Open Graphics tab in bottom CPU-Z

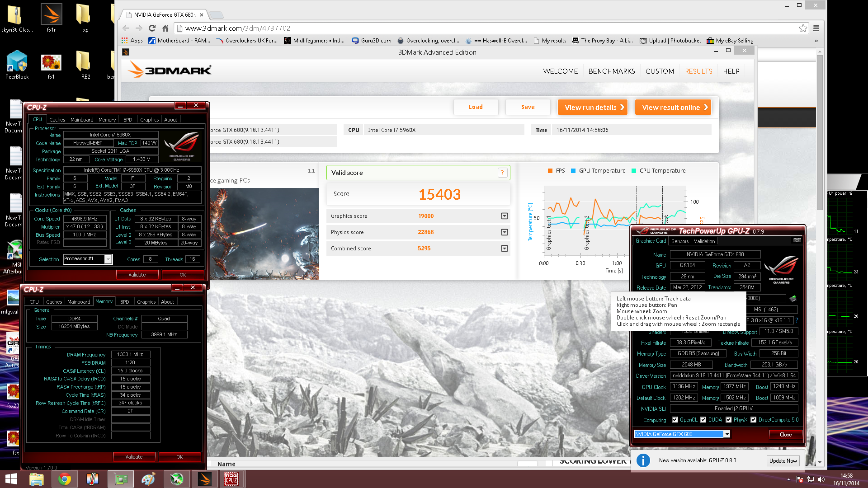pyautogui.click(x=146, y=302)
